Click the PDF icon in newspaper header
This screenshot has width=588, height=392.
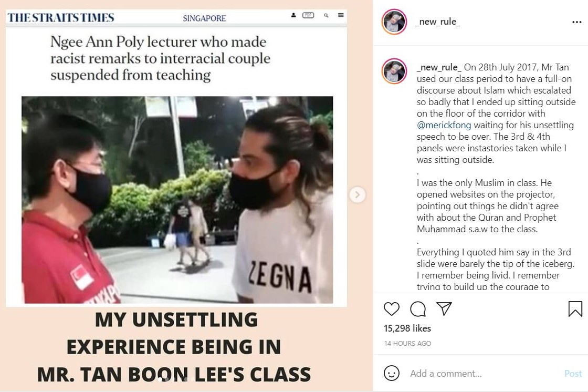pyautogui.click(x=308, y=15)
